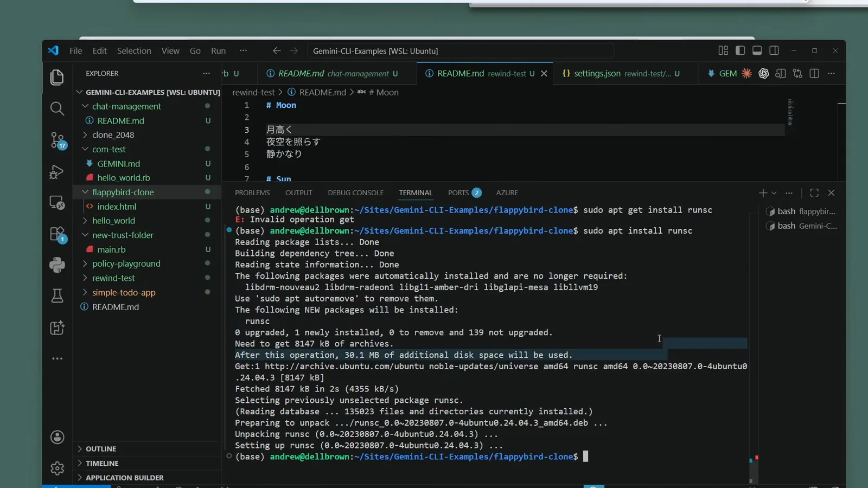Viewport: 868px width, 488px height.
Task: Open Explorer Views and More Actions
Action: [206, 73]
